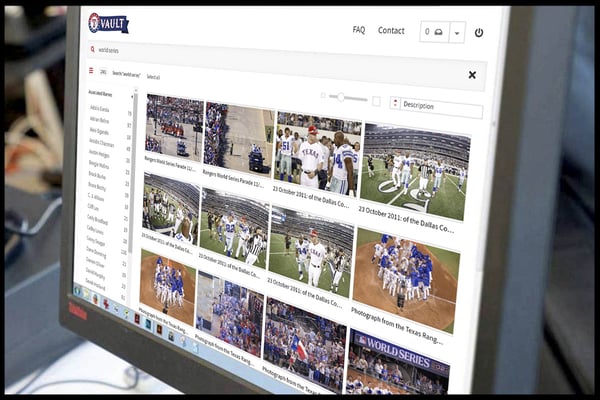600x400 pixels.
Task: Filter by Cody Bradford
Action: click(x=97, y=220)
